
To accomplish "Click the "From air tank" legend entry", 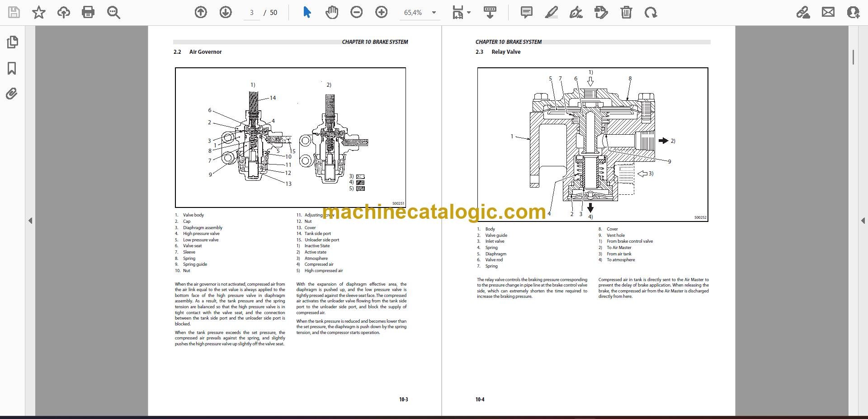I will tap(619, 254).
